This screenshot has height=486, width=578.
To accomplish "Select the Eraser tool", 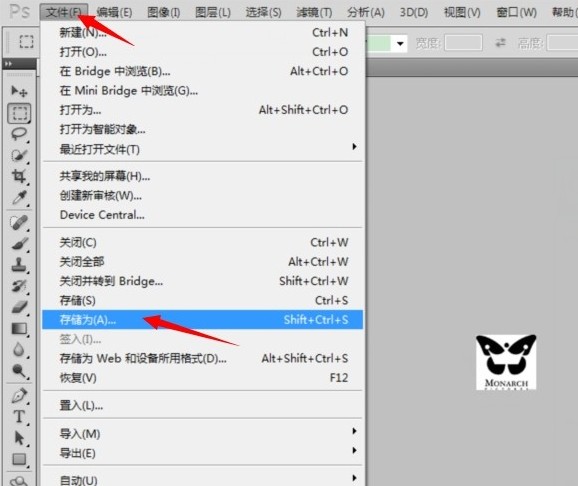I will 19,307.
